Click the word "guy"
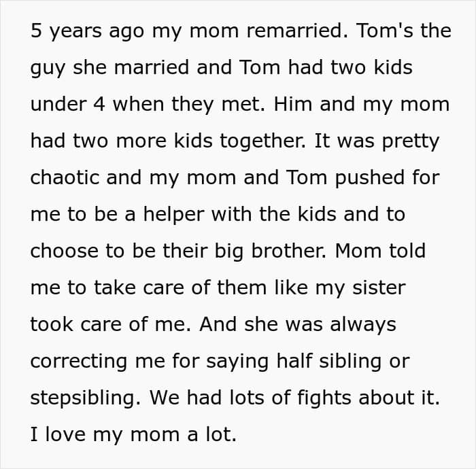This screenshot has width=476, height=469. coord(46,69)
